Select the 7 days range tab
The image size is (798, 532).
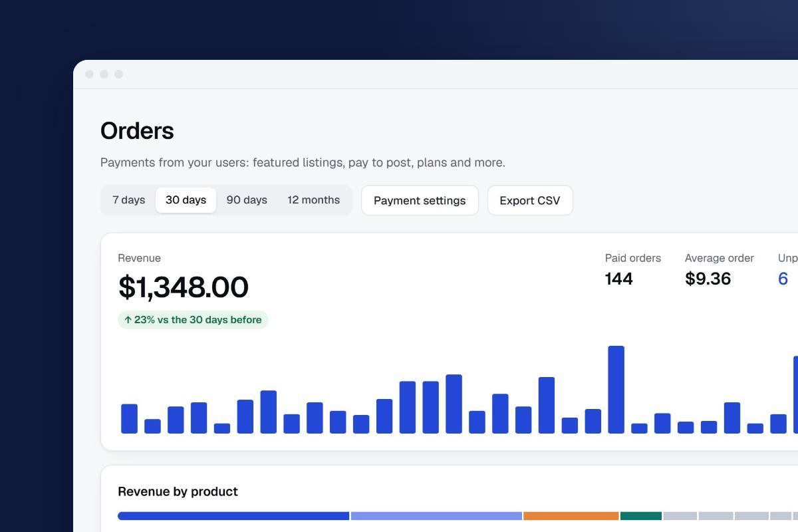click(128, 200)
